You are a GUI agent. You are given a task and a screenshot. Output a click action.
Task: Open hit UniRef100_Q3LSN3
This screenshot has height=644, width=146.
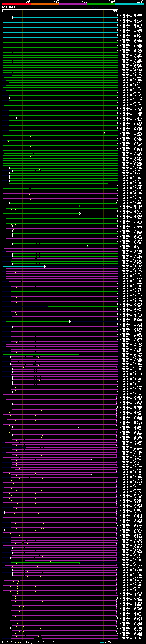click(x=131, y=47)
